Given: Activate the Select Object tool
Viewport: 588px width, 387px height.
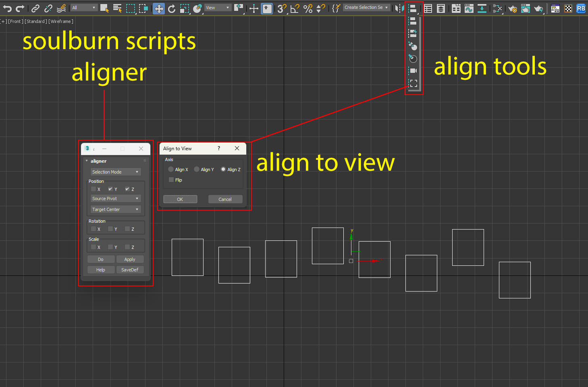Looking at the screenshot, I should (104, 8).
